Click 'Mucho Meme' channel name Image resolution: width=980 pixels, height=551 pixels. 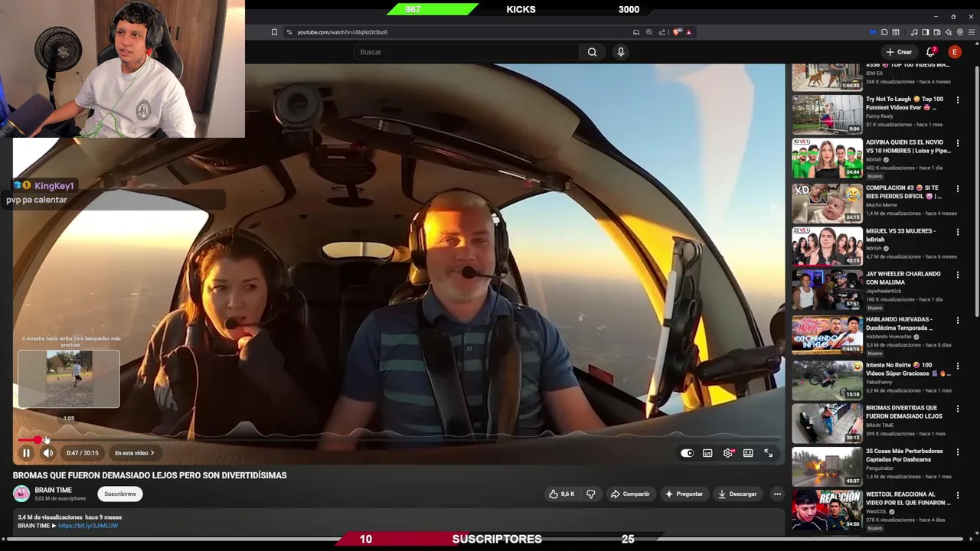click(x=881, y=206)
